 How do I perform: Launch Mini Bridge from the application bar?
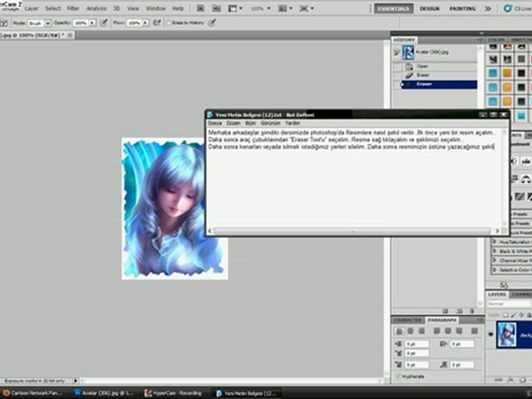216,8
